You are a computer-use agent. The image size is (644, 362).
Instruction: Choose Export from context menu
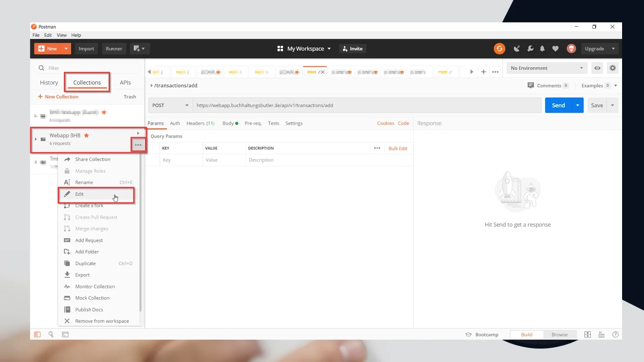click(82, 275)
